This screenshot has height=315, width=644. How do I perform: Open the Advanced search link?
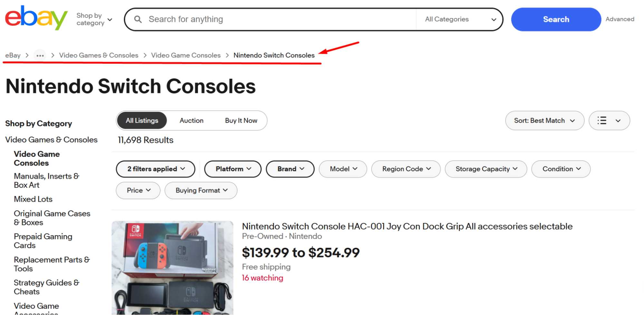click(619, 19)
